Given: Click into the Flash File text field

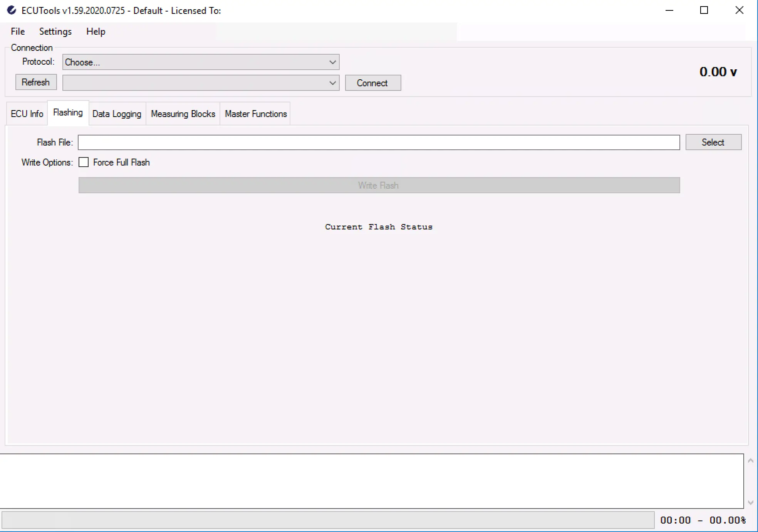Looking at the screenshot, I should click(379, 142).
